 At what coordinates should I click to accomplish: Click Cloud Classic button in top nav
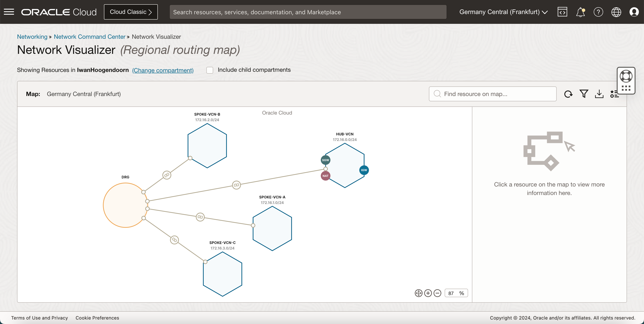131,11
